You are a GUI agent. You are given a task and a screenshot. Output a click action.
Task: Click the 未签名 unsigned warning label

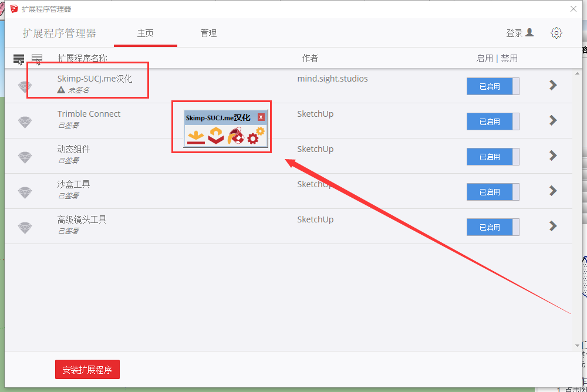point(79,90)
